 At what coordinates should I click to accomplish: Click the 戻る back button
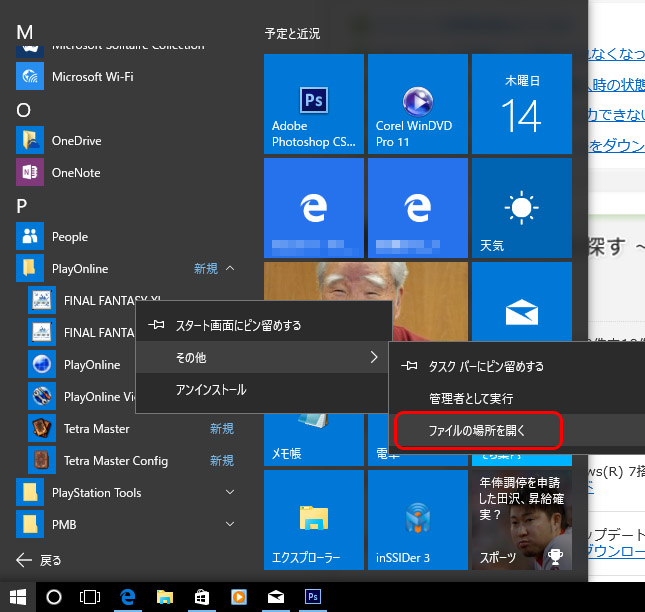[x=39, y=560]
